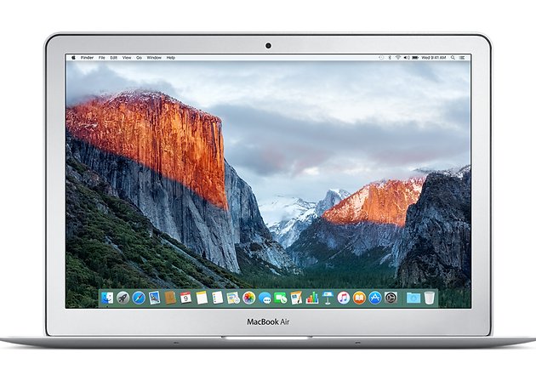536x392 pixels.
Task: Click Time Machine icon in menu bar
Action: 381,58
